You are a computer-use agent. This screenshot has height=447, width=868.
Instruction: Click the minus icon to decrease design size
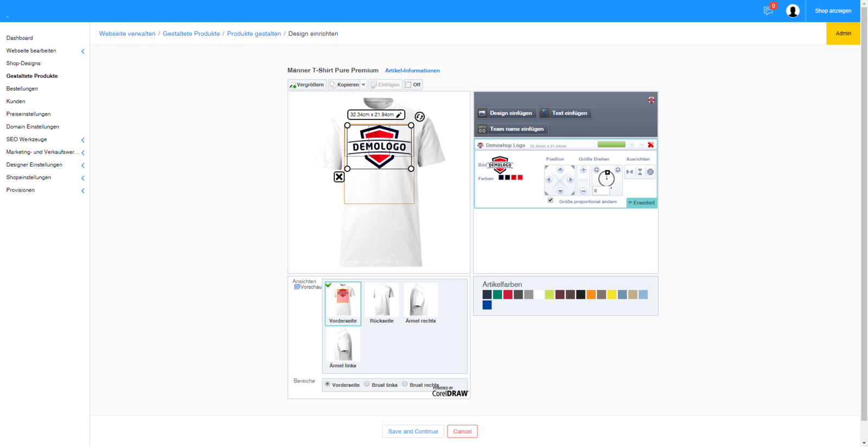point(583,191)
